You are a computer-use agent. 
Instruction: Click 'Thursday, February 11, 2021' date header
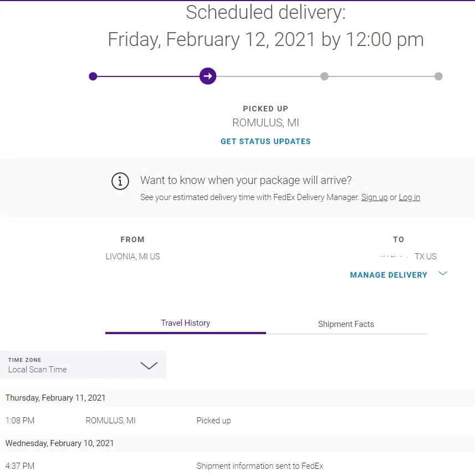(x=55, y=398)
